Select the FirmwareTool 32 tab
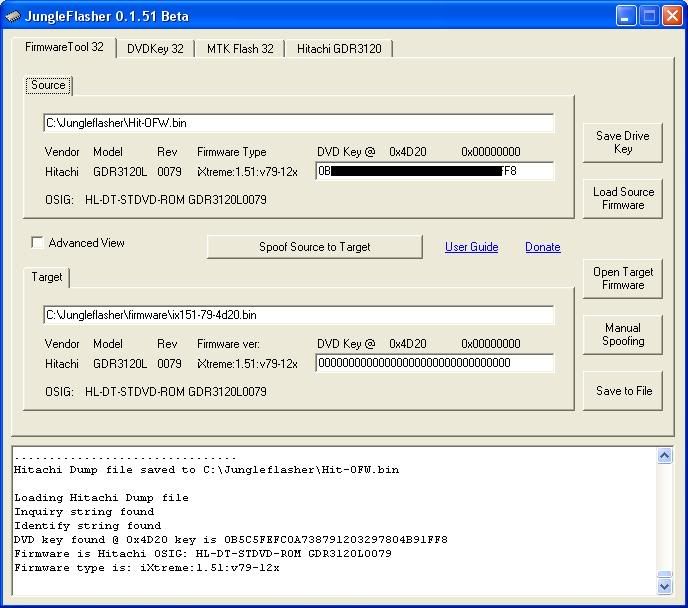 [64, 48]
